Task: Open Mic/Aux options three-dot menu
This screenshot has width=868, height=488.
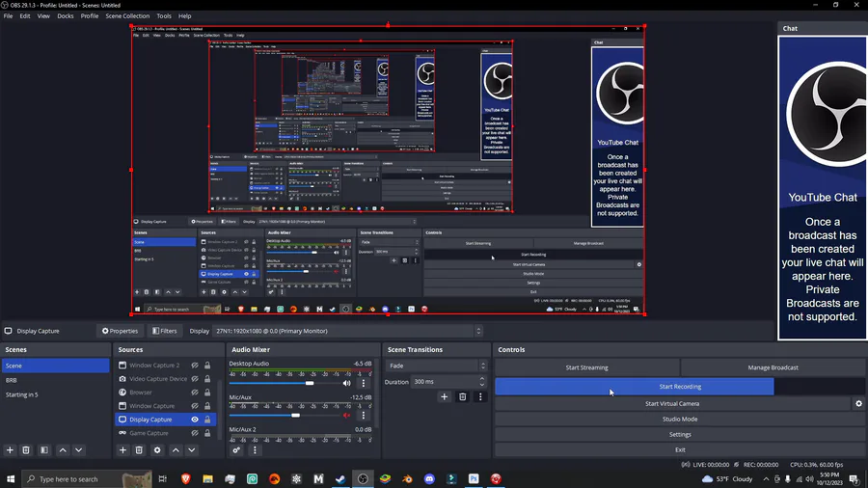Action: coord(364,415)
